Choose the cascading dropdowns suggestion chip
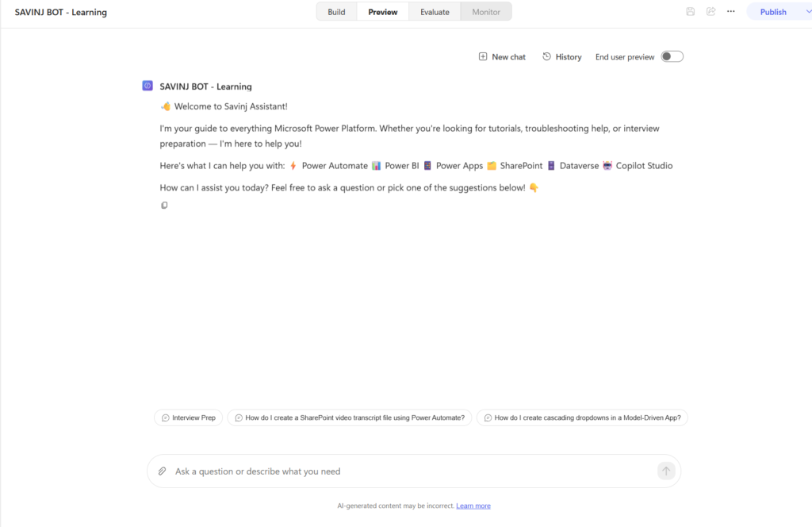812x527 pixels. (582, 417)
